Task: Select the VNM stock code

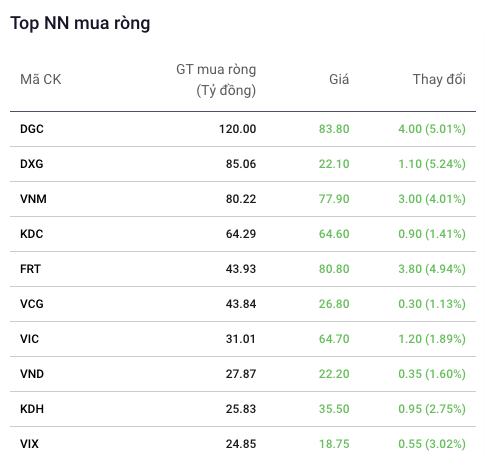Action: click(33, 199)
